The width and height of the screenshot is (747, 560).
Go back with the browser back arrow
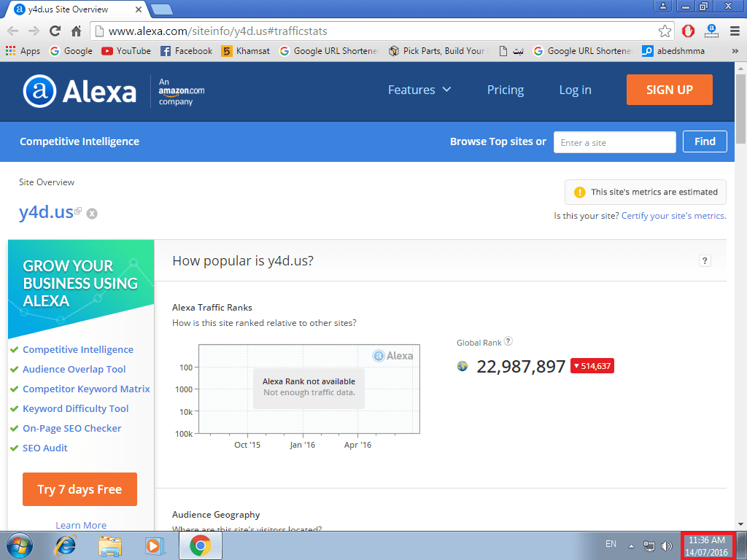[x=13, y=31]
